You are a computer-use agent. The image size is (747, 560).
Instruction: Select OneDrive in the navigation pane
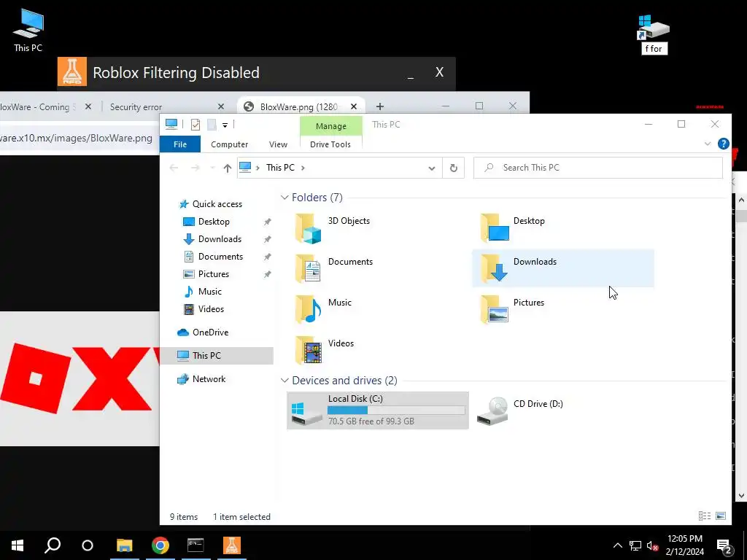[210, 332]
